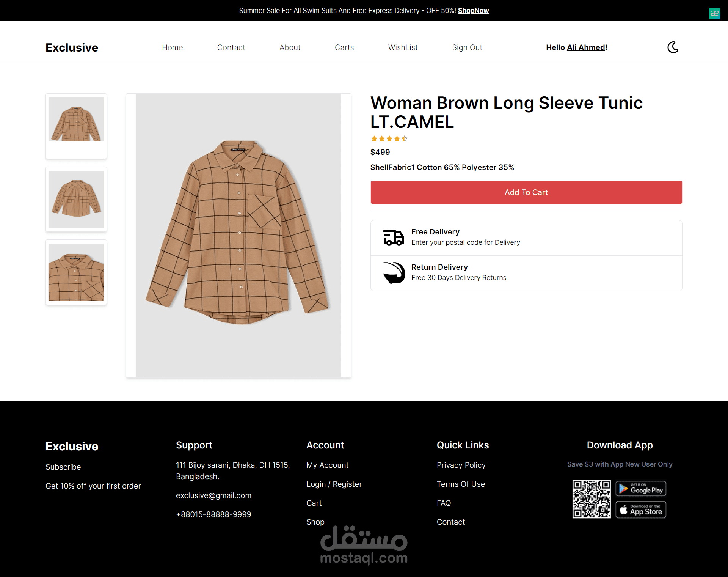Viewport: 728px width, 577px height.
Task: Go to the WishList page
Action: pos(403,47)
